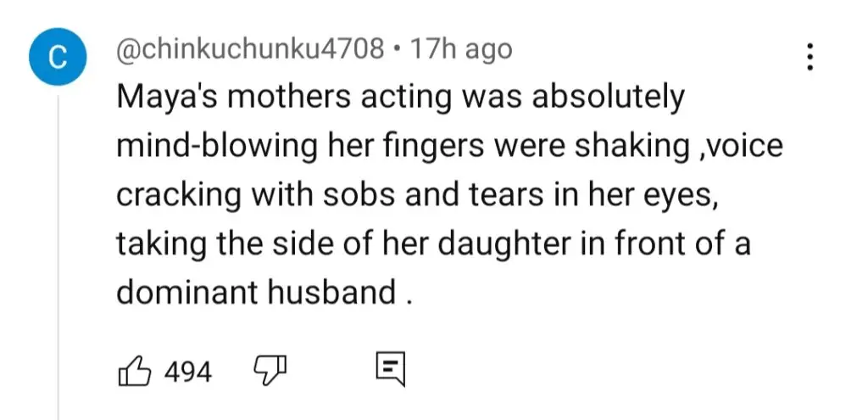Image resolution: width=868 pixels, height=420 pixels.
Task: Click the line cracking with sobs and tears
Action: click(417, 195)
